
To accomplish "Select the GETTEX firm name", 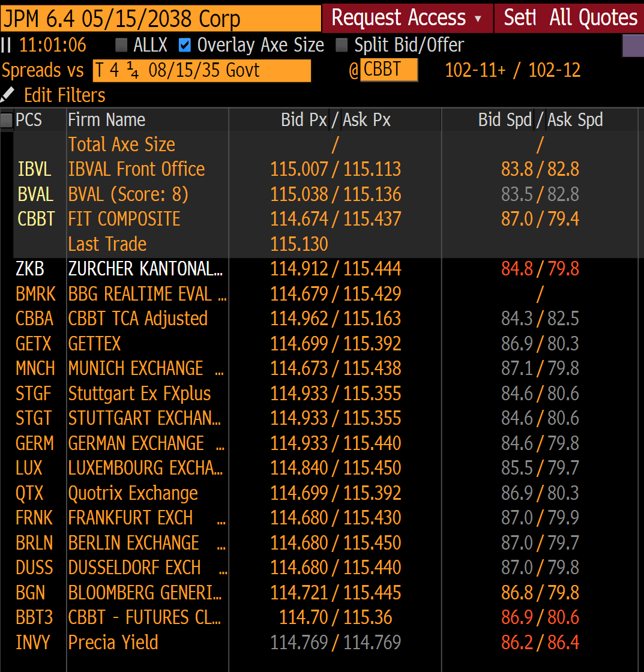I will [x=94, y=344].
